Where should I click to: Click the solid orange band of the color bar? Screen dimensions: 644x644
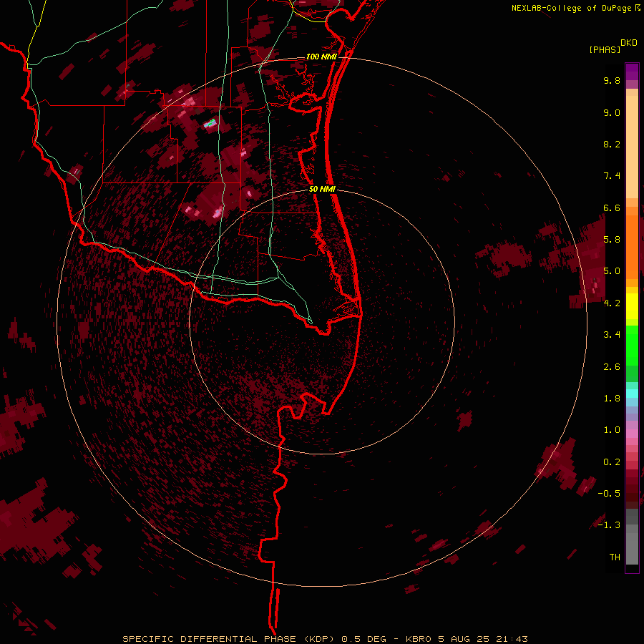click(632, 247)
